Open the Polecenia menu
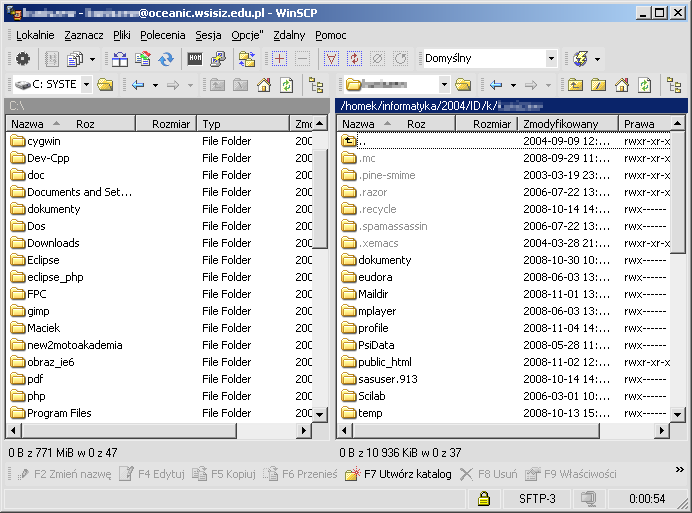Screen dimensions: 692x513 (x=163, y=35)
